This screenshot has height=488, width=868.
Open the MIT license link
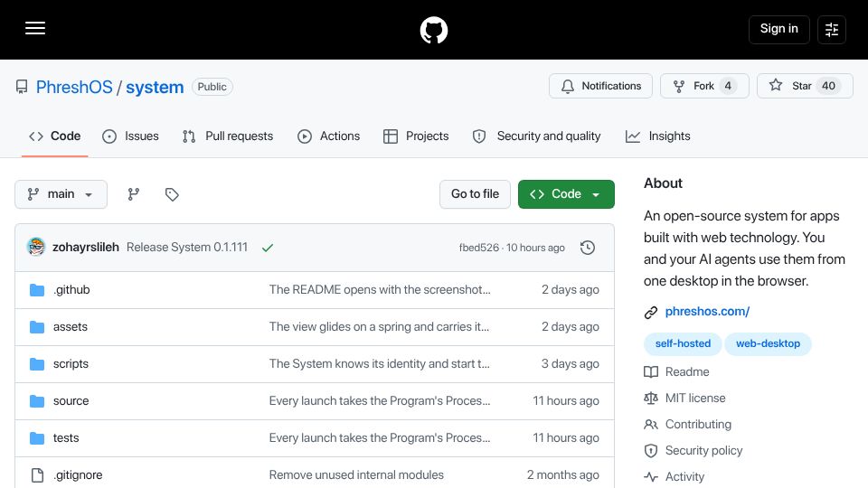tap(695, 398)
